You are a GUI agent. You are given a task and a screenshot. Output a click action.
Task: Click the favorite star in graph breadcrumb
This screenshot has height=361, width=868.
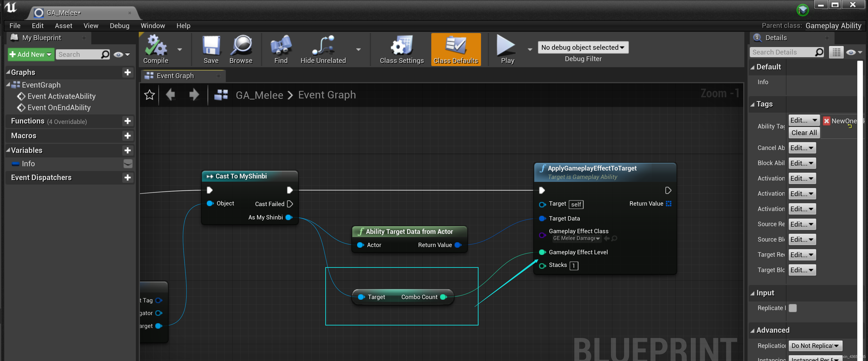(149, 95)
